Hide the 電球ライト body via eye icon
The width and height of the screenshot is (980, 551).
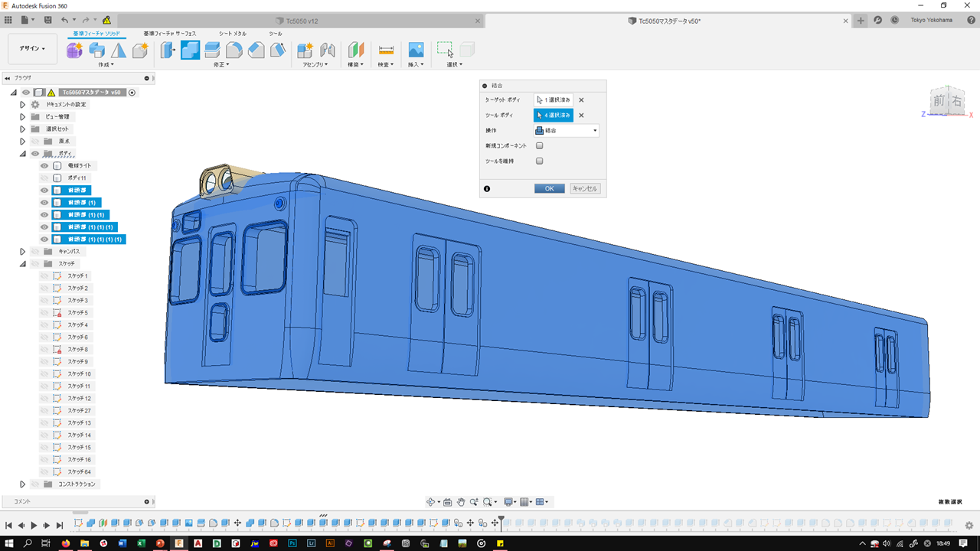44,166
